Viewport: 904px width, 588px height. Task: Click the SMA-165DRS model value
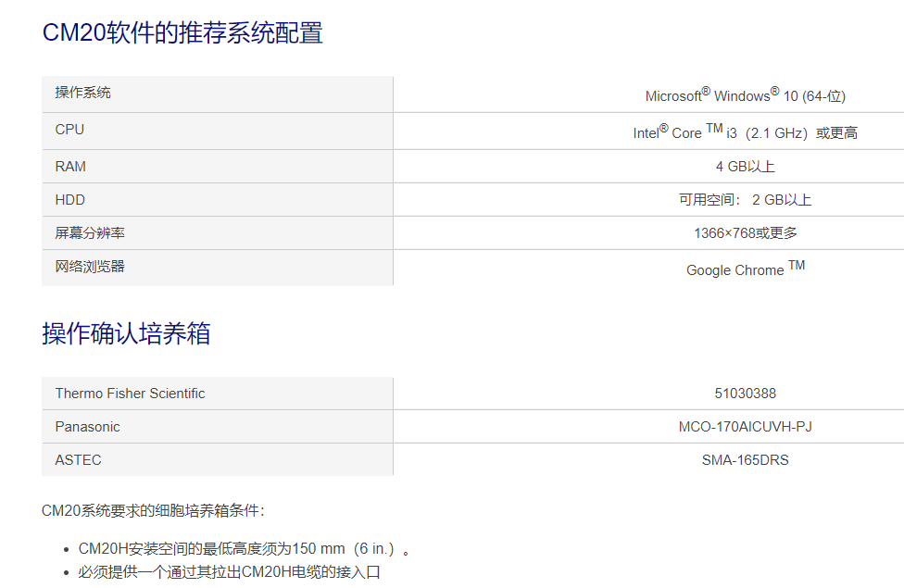[x=745, y=460]
